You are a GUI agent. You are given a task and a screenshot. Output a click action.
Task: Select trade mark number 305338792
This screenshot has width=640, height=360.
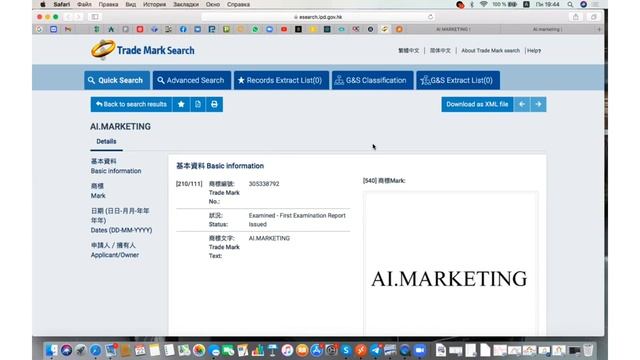click(x=264, y=184)
